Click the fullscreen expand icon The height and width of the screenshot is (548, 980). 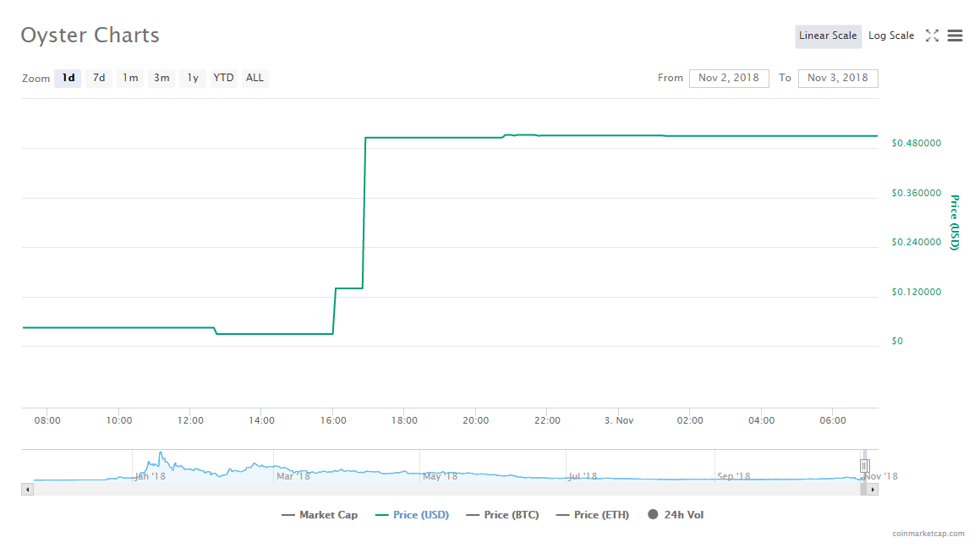pyautogui.click(x=932, y=36)
